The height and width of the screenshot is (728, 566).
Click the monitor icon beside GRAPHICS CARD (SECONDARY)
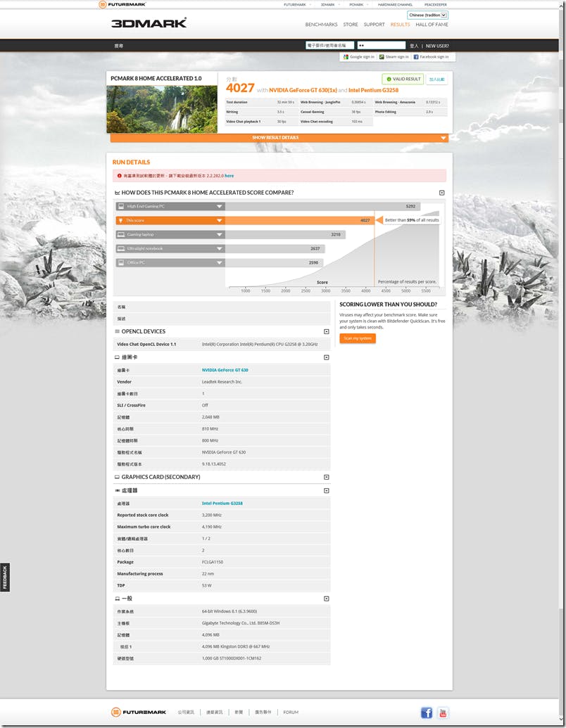(x=117, y=477)
